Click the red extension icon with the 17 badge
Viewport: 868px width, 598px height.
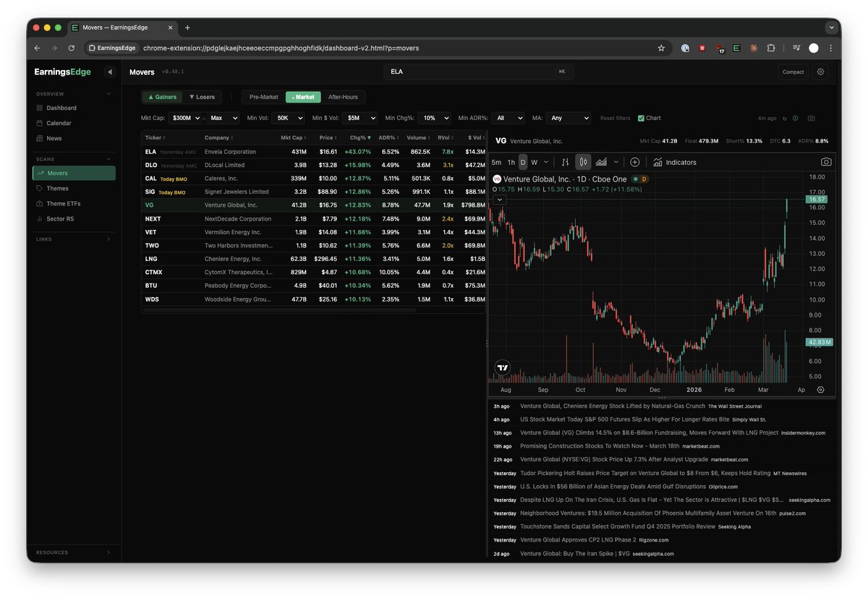[720, 48]
